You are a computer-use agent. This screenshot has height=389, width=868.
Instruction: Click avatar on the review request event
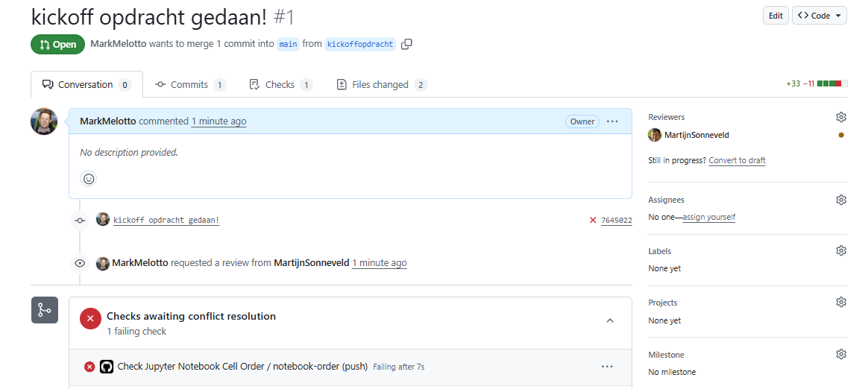(x=103, y=263)
